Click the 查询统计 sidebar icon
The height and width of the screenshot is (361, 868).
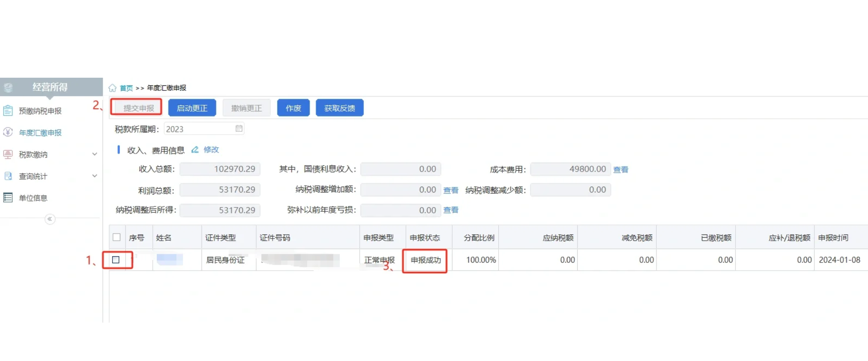click(x=8, y=176)
